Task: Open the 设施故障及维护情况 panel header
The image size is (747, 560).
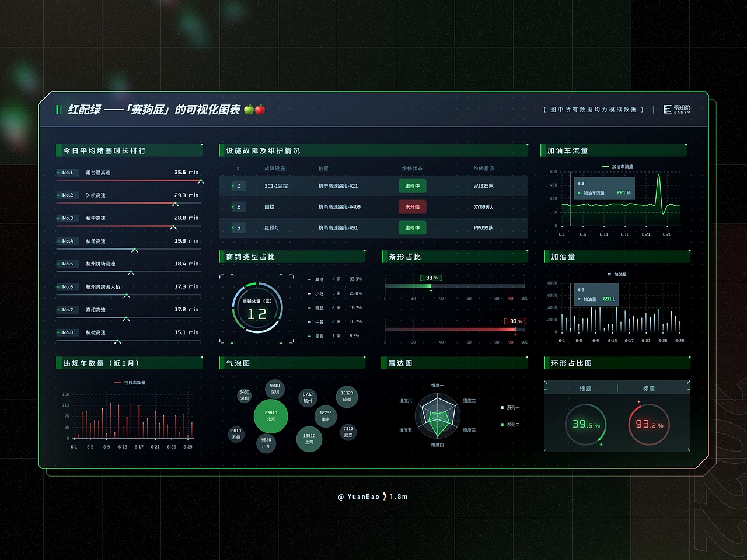Action: coord(373,150)
